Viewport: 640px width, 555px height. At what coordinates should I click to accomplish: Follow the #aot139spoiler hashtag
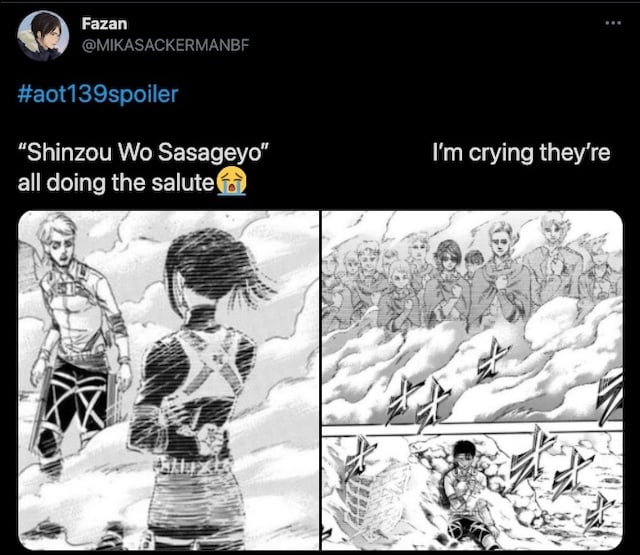tap(98, 94)
